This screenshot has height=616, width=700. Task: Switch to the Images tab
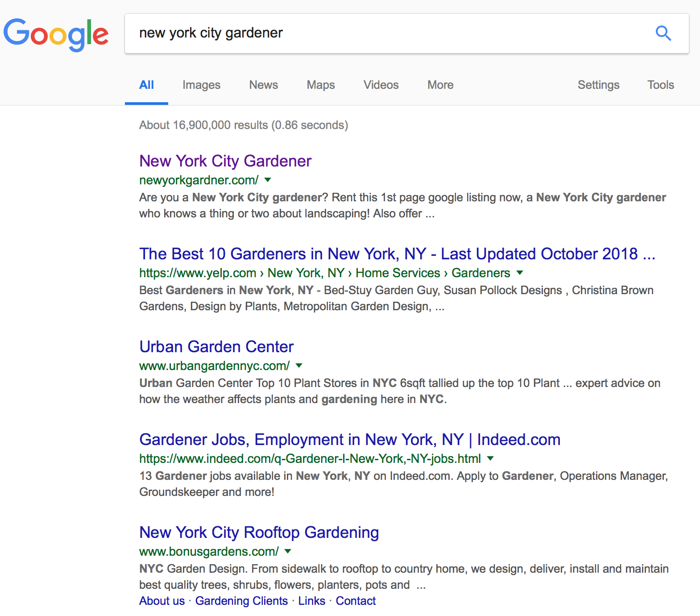[201, 85]
